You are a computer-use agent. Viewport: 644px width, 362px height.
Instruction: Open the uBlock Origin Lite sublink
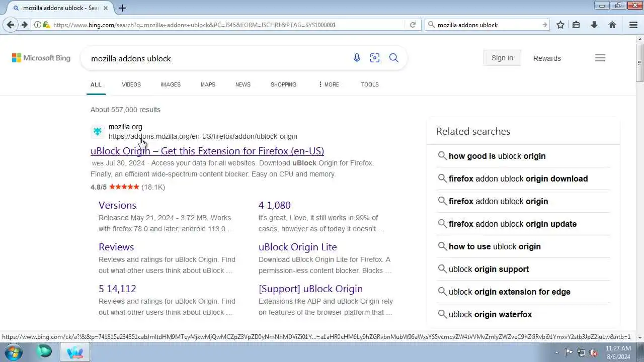pyautogui.click(x=298, y=247)
